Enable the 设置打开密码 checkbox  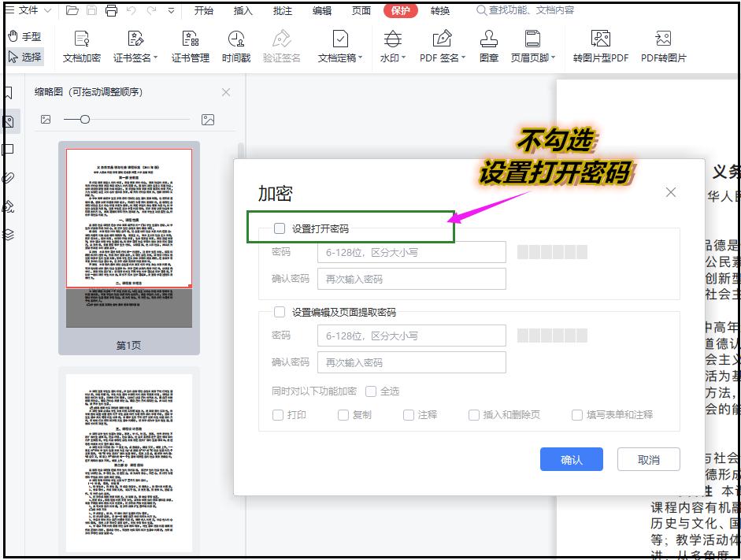point(280,228)
